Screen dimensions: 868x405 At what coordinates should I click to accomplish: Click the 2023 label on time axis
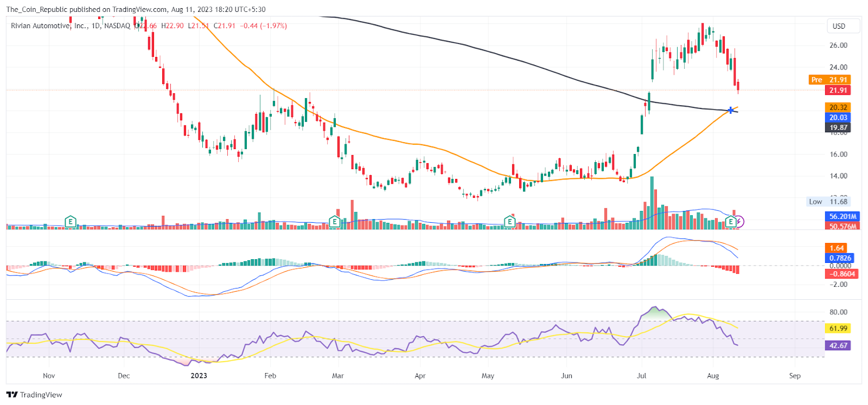tap(199, 376)
